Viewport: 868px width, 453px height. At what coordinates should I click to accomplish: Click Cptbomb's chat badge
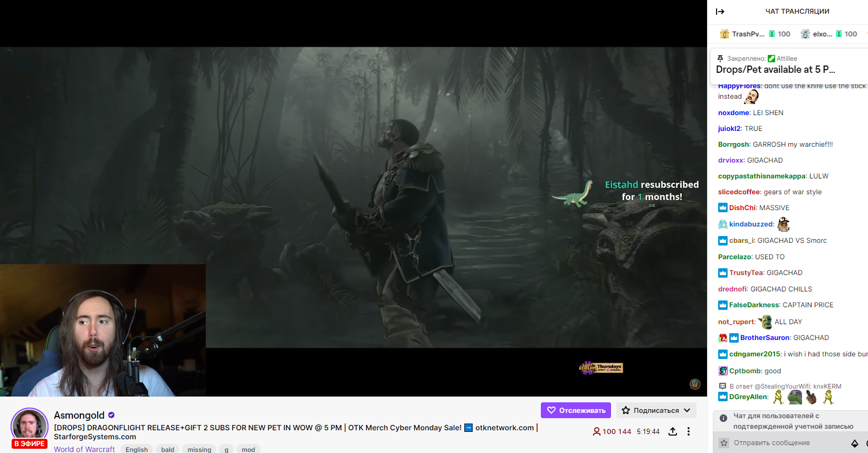coord(723,371)
